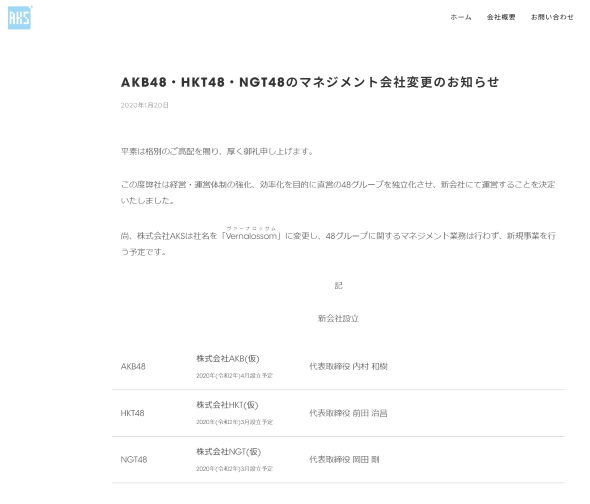This screenshot has width=590, height=504.
Task: Select the HKT48 row label
Action: [x=132, y=413]
